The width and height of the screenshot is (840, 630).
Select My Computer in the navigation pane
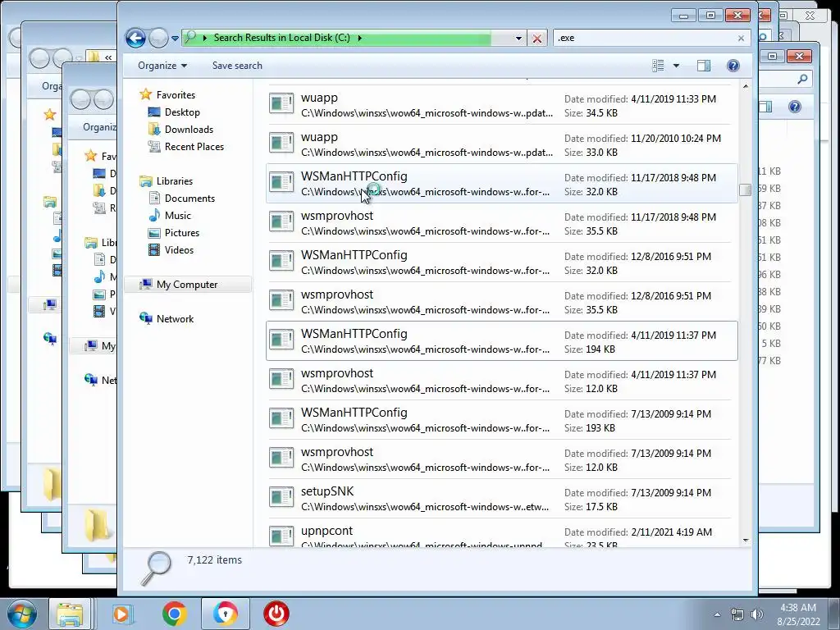click(187, 285)
